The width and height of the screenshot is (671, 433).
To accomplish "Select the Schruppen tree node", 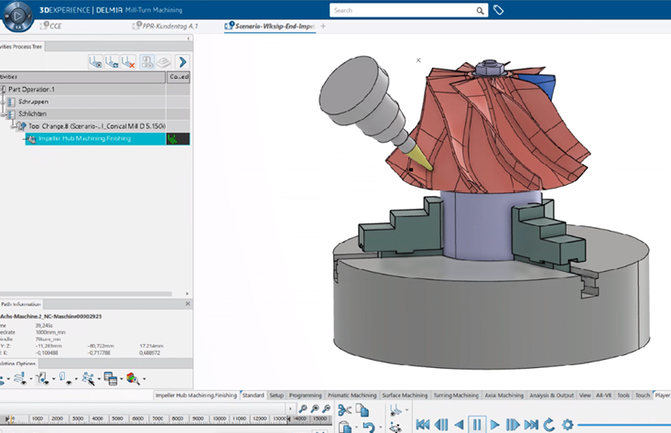I will pyautogui.click(x=33, y=102).
